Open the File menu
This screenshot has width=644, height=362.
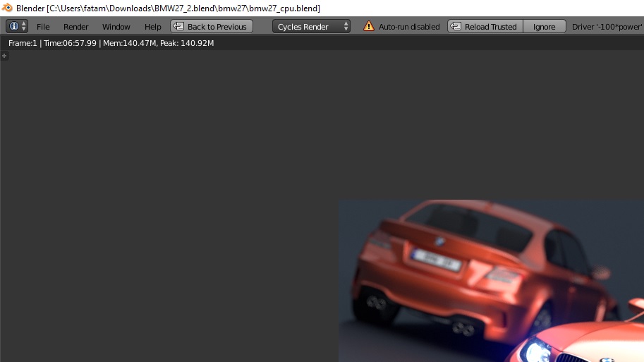coord(43,27)
